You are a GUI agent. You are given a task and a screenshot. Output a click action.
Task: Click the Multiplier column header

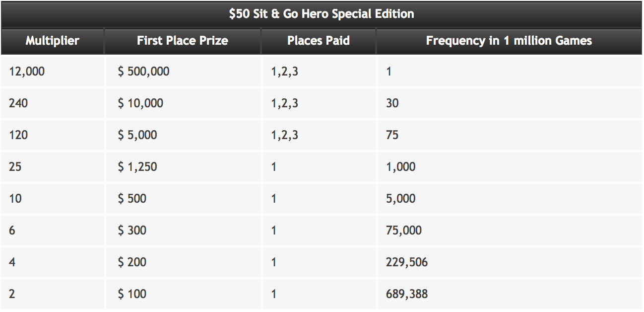(53, 41)
